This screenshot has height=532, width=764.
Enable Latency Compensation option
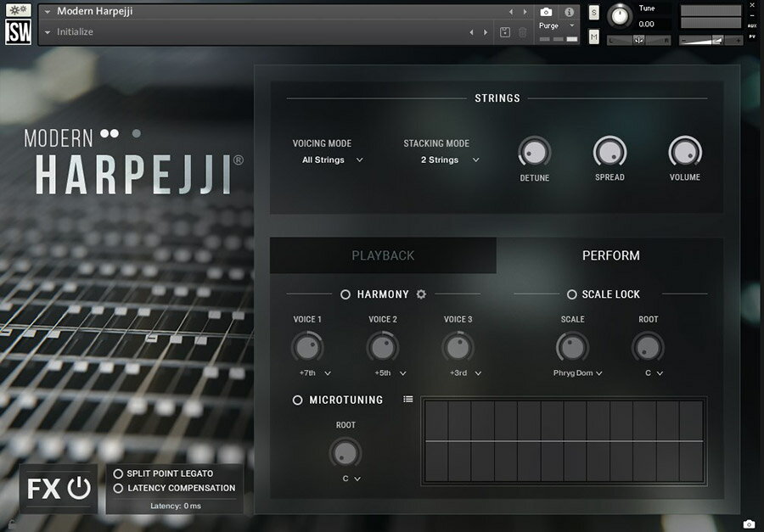click(x=118, y=488)
